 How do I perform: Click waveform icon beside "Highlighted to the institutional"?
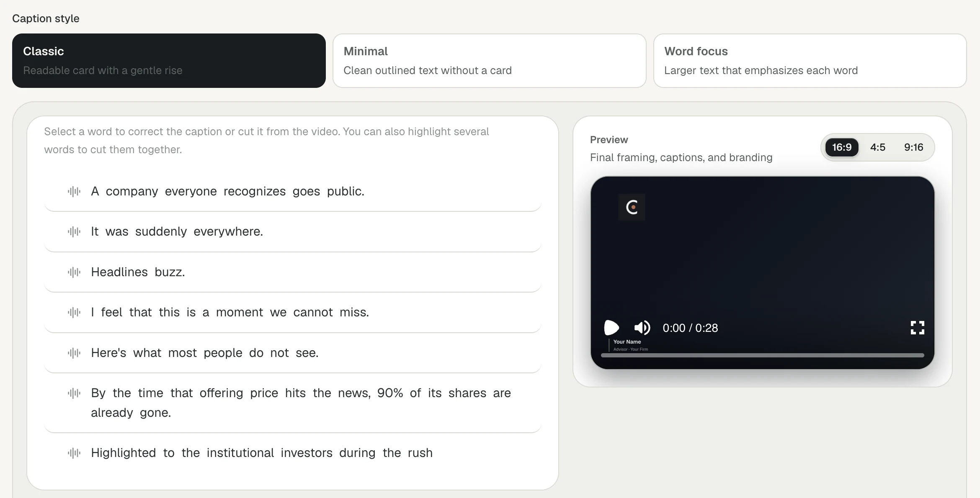tap(74, 453)
